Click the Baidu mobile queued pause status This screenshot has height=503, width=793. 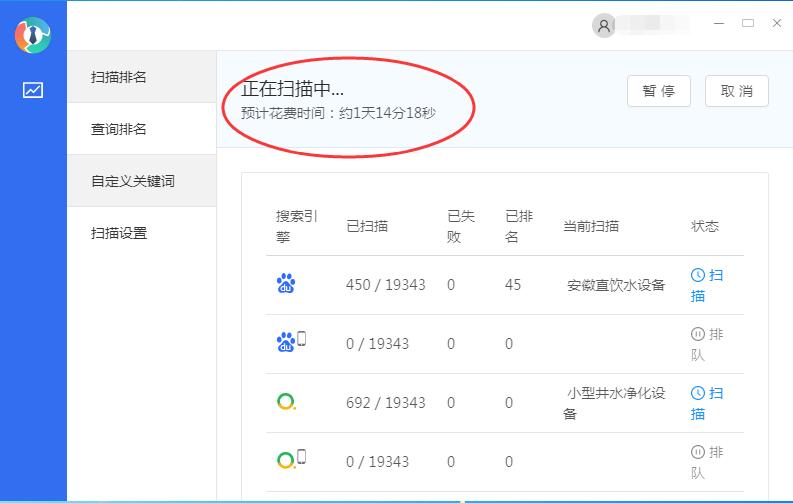[706, 343]
